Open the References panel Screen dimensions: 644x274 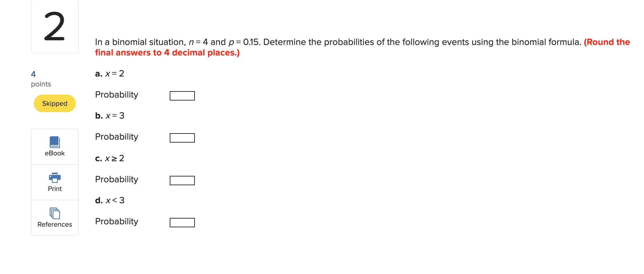pyautogui.click(x=55, y=218)
